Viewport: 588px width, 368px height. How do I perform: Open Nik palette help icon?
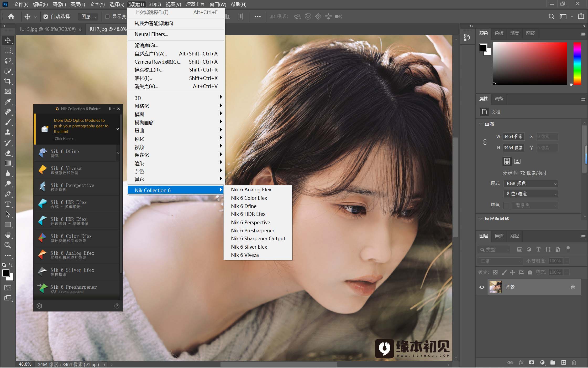click(x=117, y=306)
